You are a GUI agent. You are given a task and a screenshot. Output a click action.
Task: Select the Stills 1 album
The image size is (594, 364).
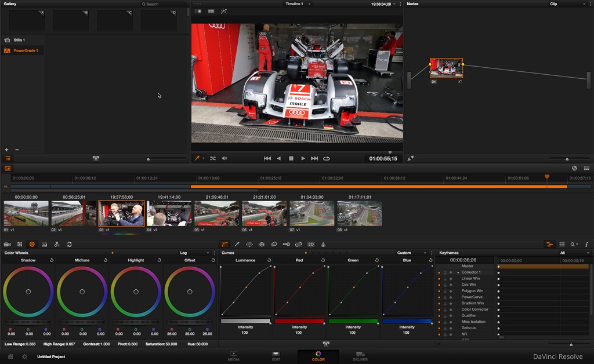click(19, 40)
